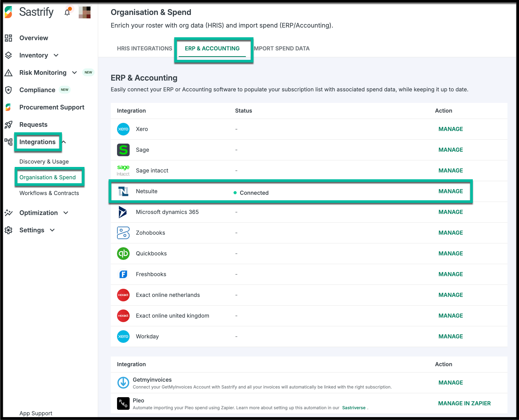Screen dimensions: 519x420
Task: Select the ERP & Accounting tab
Action: coord(212,49)
